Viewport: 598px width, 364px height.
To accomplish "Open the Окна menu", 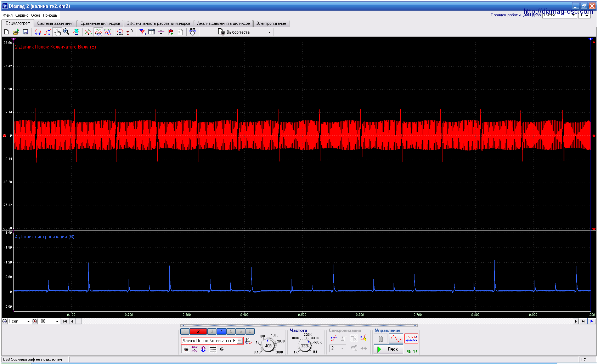I will 35,15.
